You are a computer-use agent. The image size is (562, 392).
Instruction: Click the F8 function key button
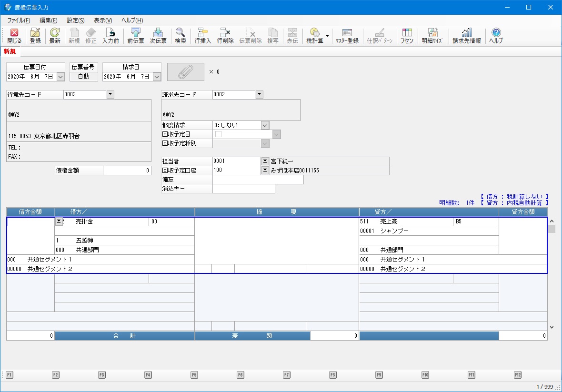click(x=333, y=375)
